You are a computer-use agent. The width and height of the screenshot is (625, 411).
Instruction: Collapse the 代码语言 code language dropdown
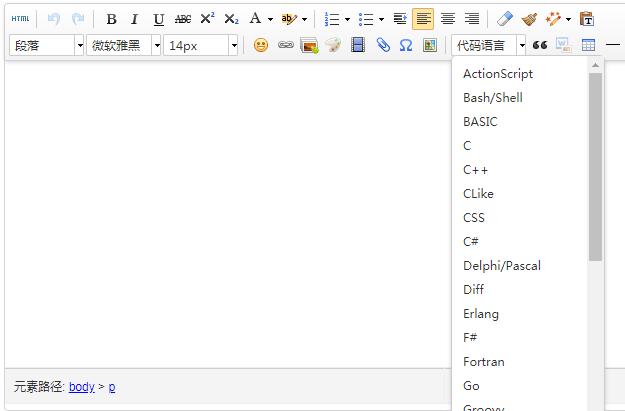pos(489,45)
